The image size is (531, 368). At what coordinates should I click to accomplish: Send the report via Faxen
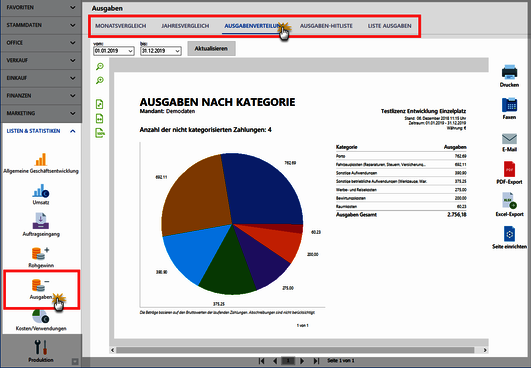pyautogui.click(x=509, y=108)
